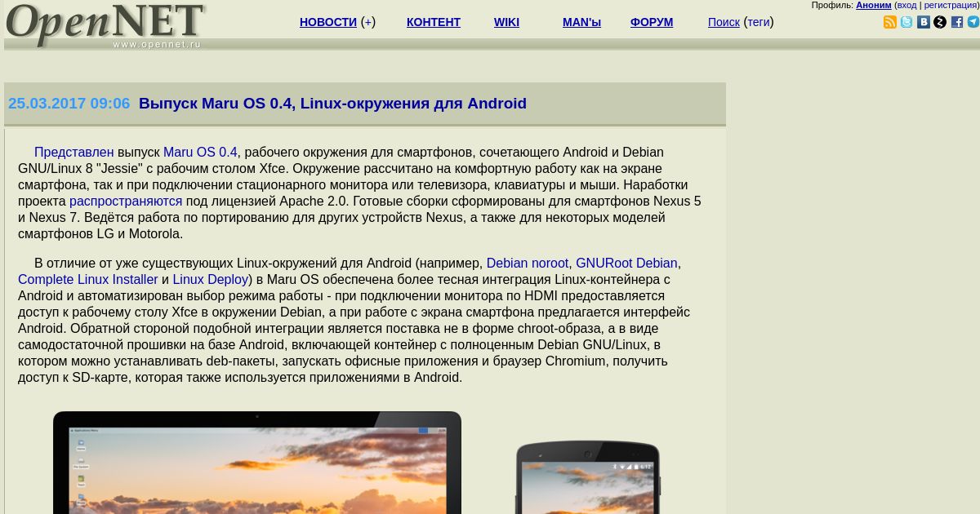
Task: Open the Поиск search link
Action: (x=724, y=22)
